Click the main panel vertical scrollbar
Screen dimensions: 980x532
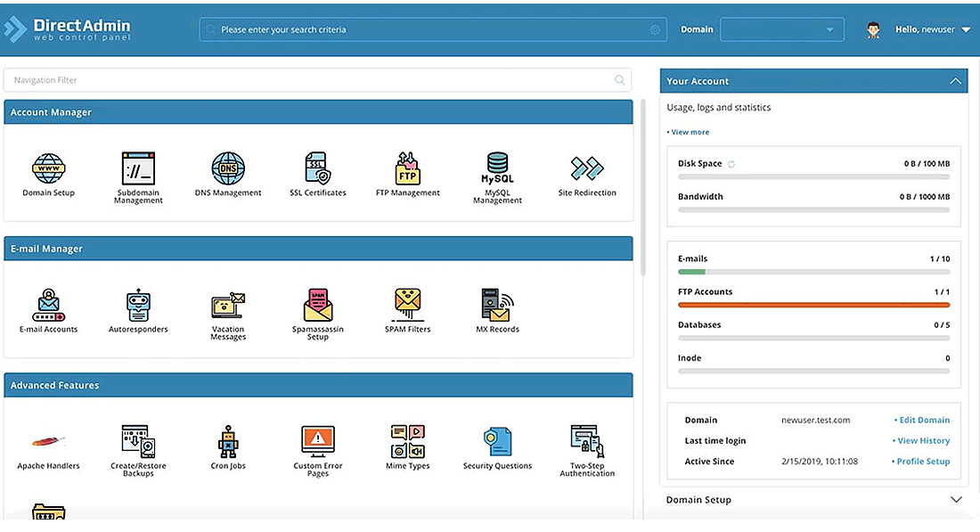(643, 187)
